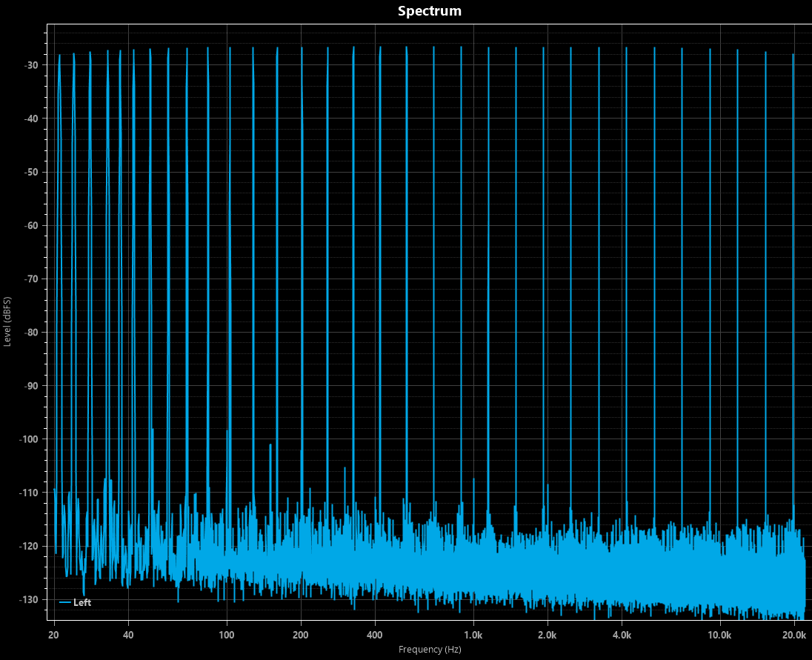Click the -80 level axis tick label
The width and height of the screenshot is (812, 660).
31,333
